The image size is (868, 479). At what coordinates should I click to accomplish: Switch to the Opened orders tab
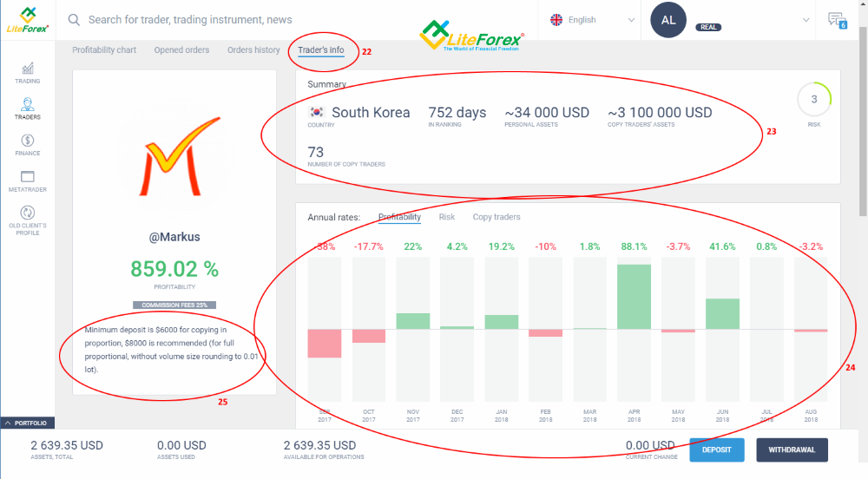coord(181,49)
